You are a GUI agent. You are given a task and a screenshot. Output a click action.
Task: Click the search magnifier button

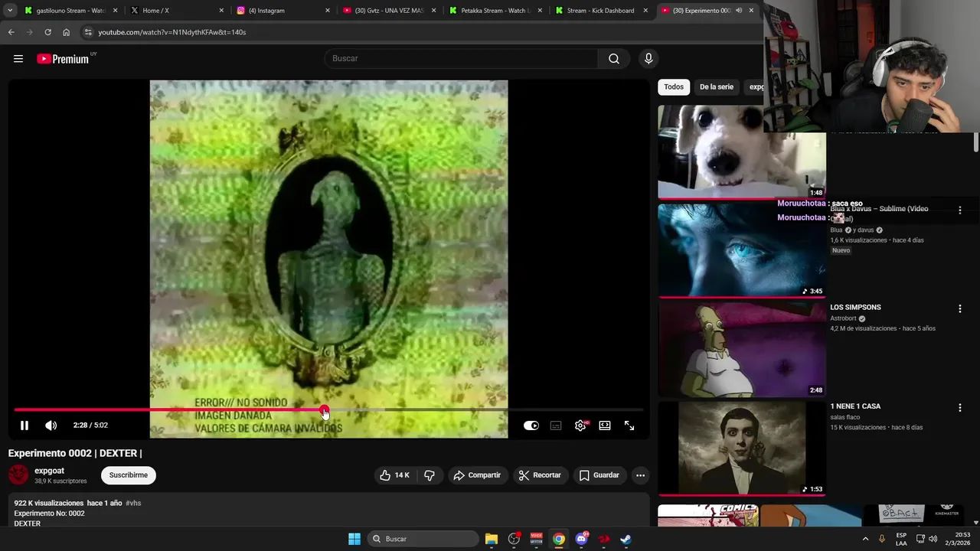click(614, 59)
